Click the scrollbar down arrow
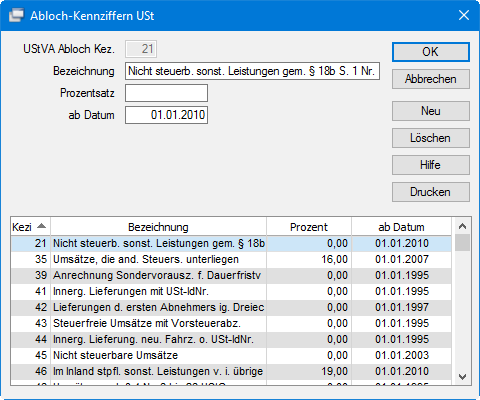The image size is (480, 400). click(x=462, y=377)
